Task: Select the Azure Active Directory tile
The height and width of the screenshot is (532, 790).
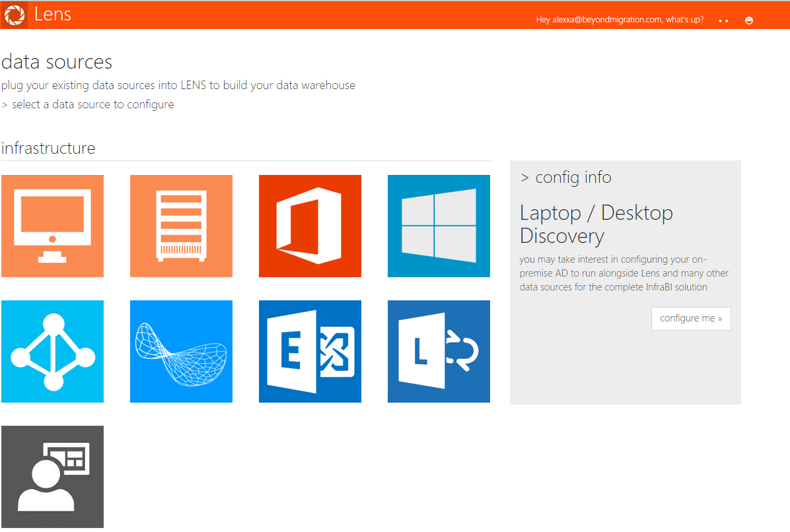Action: click(52, 351)
